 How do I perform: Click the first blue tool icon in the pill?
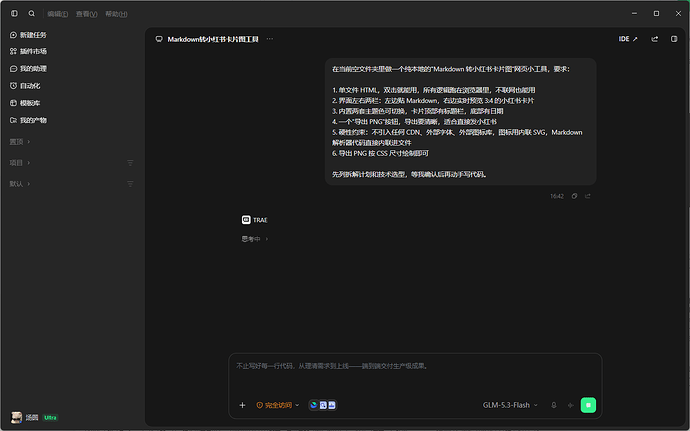pyautogui.click(x=314, y=405)
